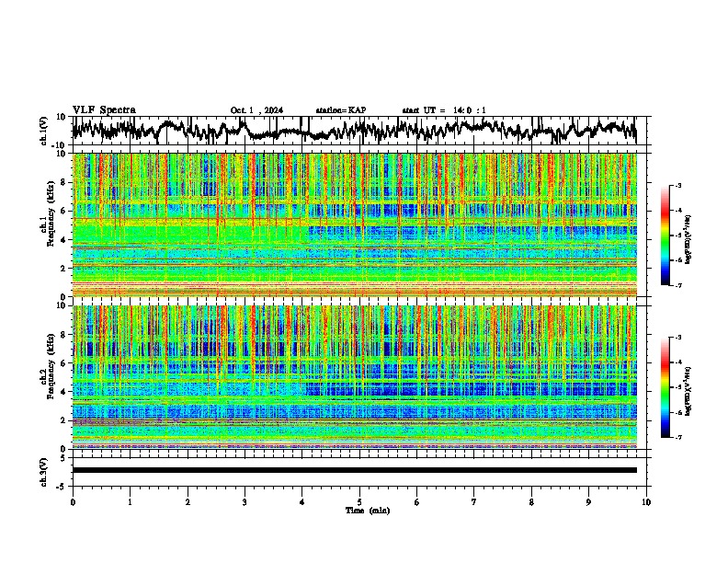
Task: Click the ch.1 spectrogram color scale bar
Action: [665, 236]
